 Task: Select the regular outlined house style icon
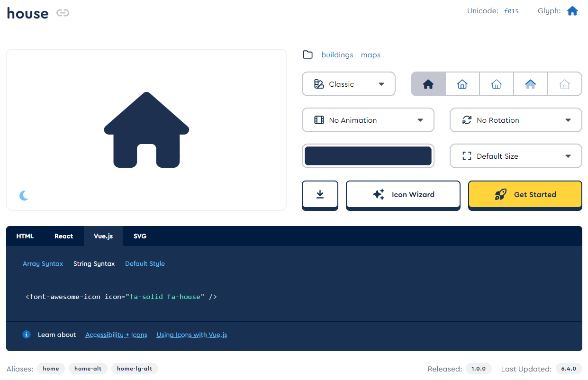[462, 84]
